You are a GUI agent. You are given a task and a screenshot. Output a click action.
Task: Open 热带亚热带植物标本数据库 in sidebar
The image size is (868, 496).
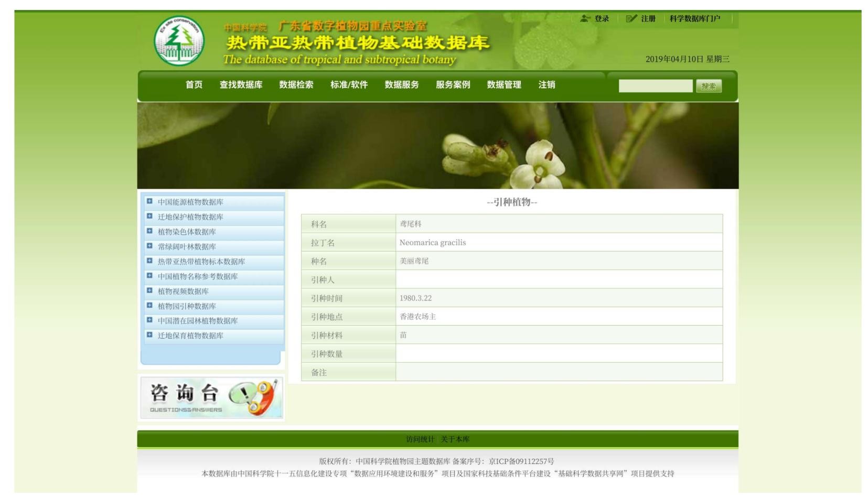click(201, 262)
